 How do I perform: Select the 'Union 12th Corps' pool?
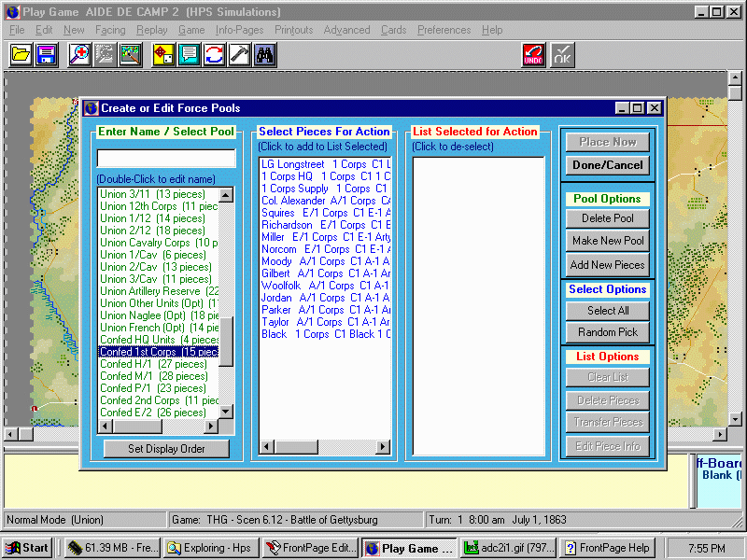pyautogui.click(x=159, y=206)
